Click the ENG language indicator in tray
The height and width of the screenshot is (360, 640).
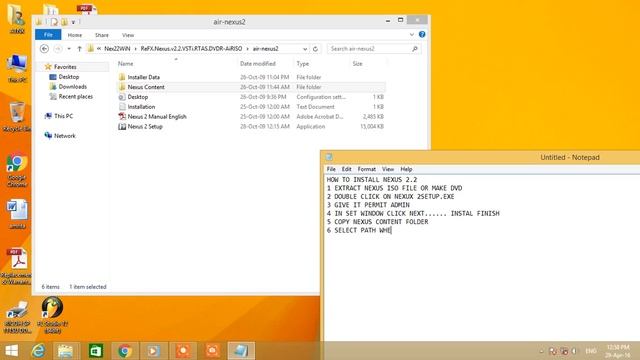coord(591,351)
